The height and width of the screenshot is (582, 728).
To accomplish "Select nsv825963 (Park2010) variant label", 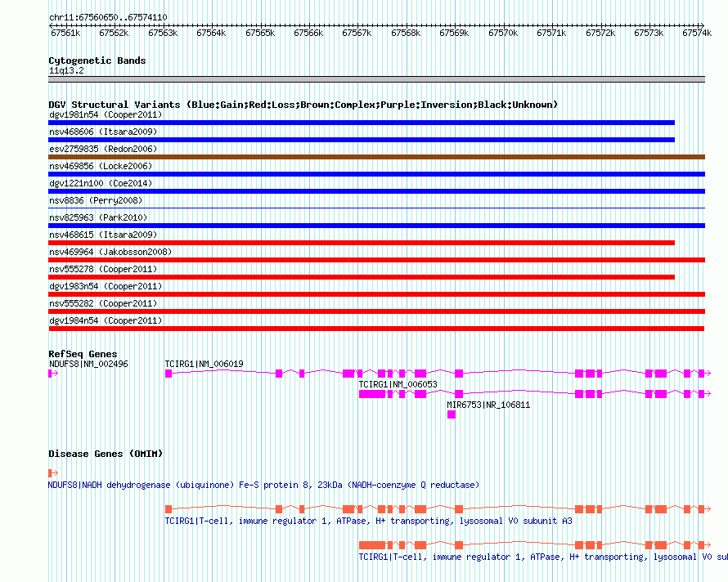I will [98, 217].
